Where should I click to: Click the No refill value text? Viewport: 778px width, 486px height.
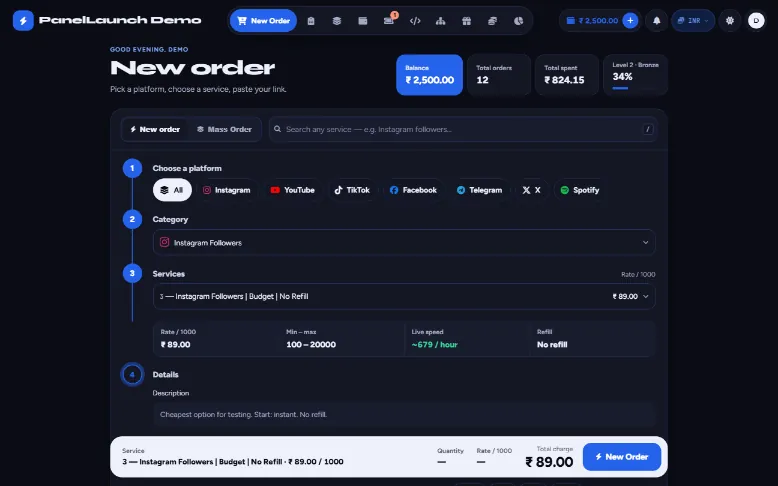point(552,345)
